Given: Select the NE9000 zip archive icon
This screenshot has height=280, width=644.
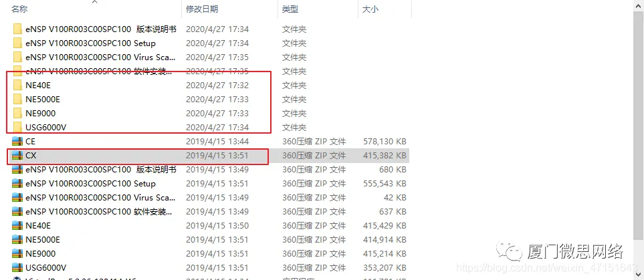Looking at the screenshot, I should tap(17, 254).
